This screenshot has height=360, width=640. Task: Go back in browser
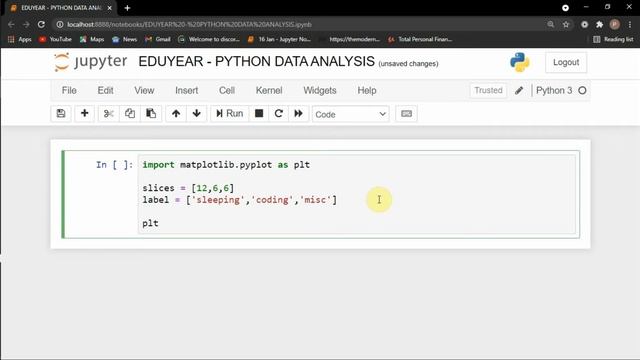click(x=11, y=24)
